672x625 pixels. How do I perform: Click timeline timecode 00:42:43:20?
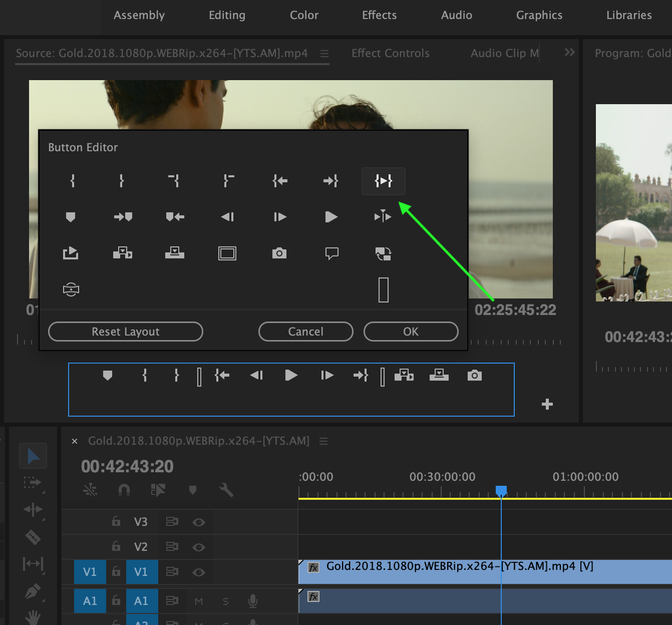pos(127,466)
